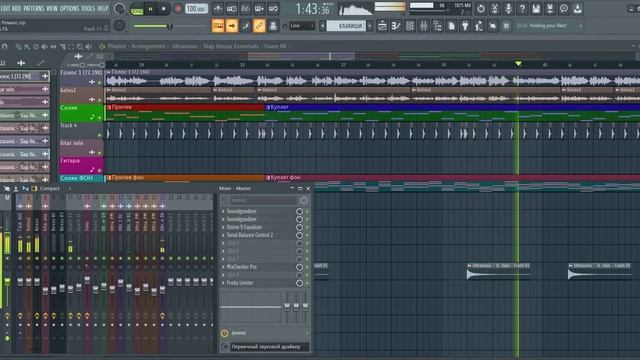The width and height of the screenshot is (640, 360).
Task: Pause playback in the transport
Action: (150, 9)
